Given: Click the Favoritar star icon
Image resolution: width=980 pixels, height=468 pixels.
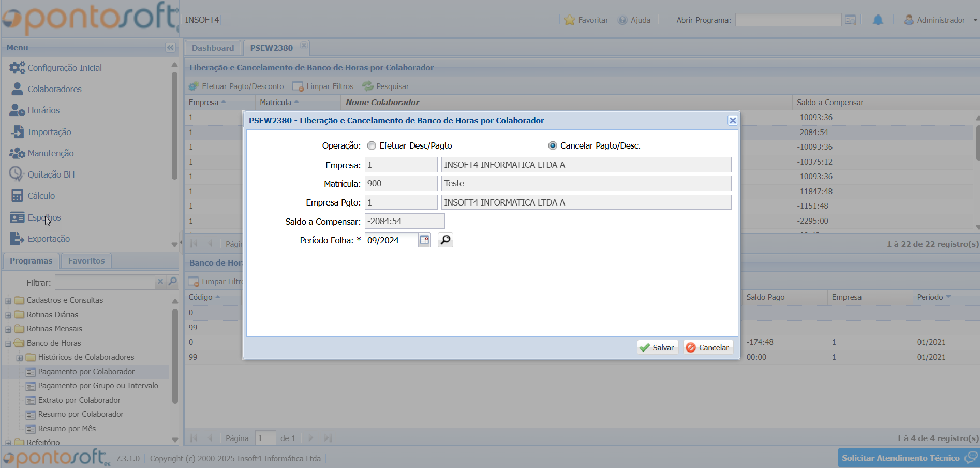Looking at the screenshot, I should 570,20.
